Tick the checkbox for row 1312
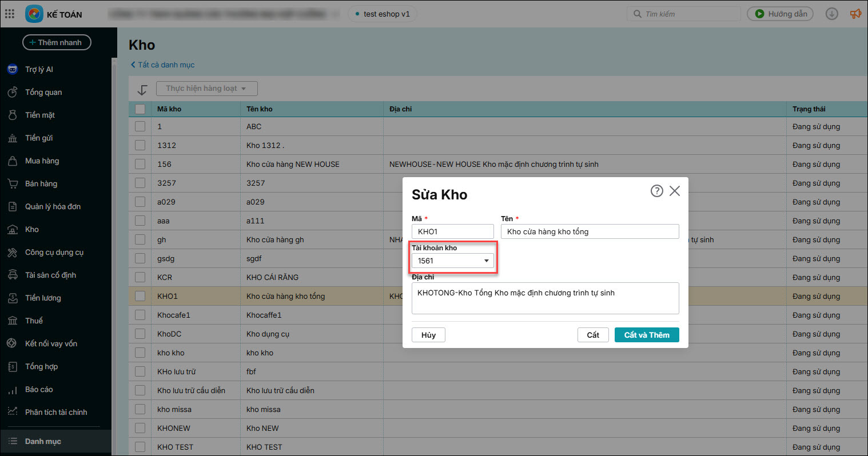This screenshot has width=868, height=456. (x=140, y=145)
